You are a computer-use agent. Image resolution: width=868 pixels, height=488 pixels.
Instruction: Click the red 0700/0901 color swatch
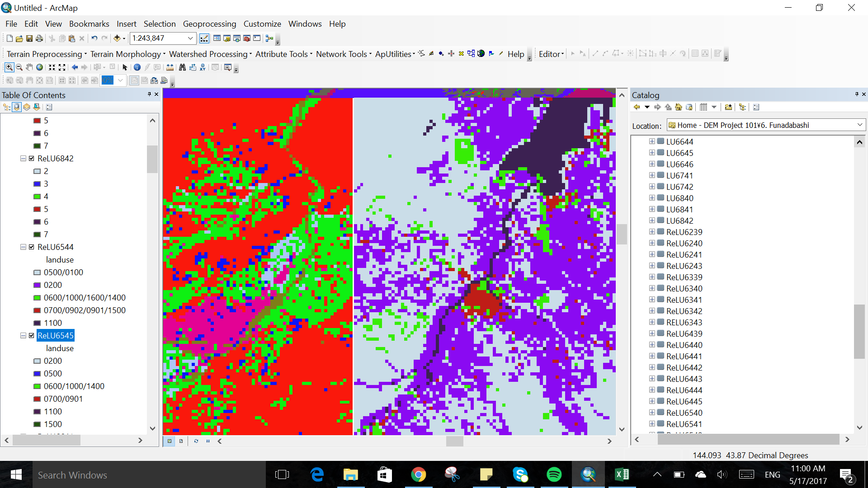(37, 399)
